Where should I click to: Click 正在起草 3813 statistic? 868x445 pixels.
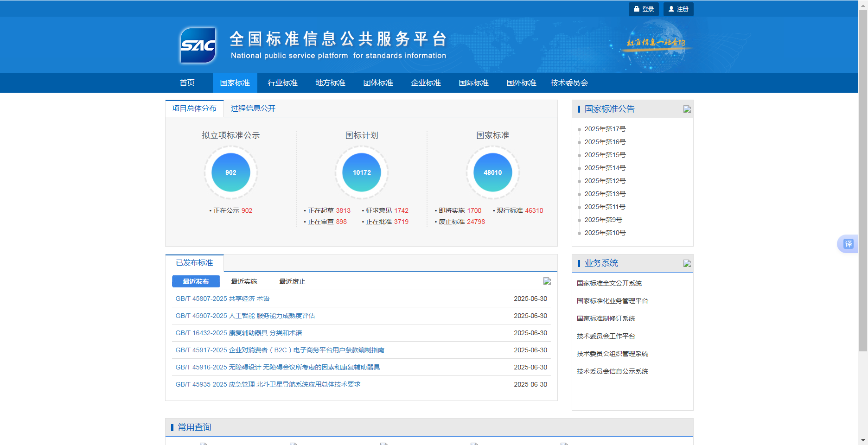(x=329, y=211)
